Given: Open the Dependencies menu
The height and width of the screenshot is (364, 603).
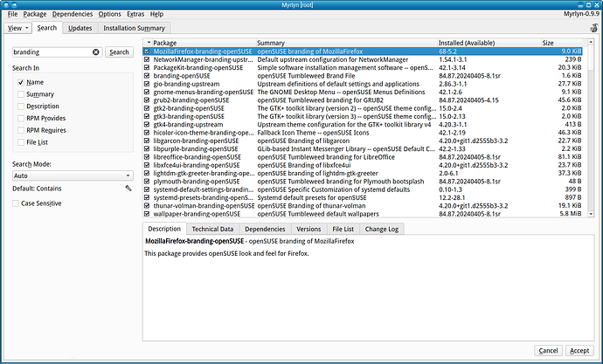Looking at the screenshot, I should (x=73, y=14).
